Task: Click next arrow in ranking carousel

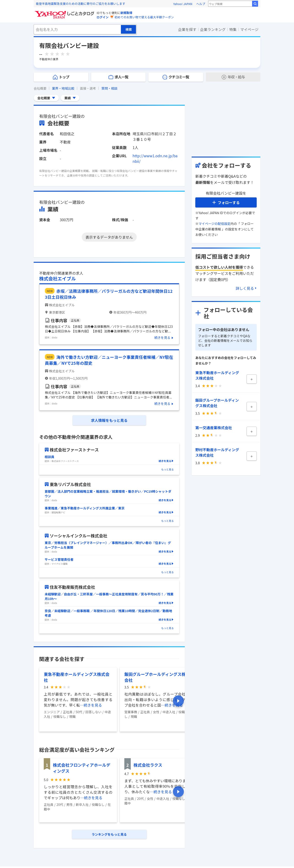Action: pos(178,792)
